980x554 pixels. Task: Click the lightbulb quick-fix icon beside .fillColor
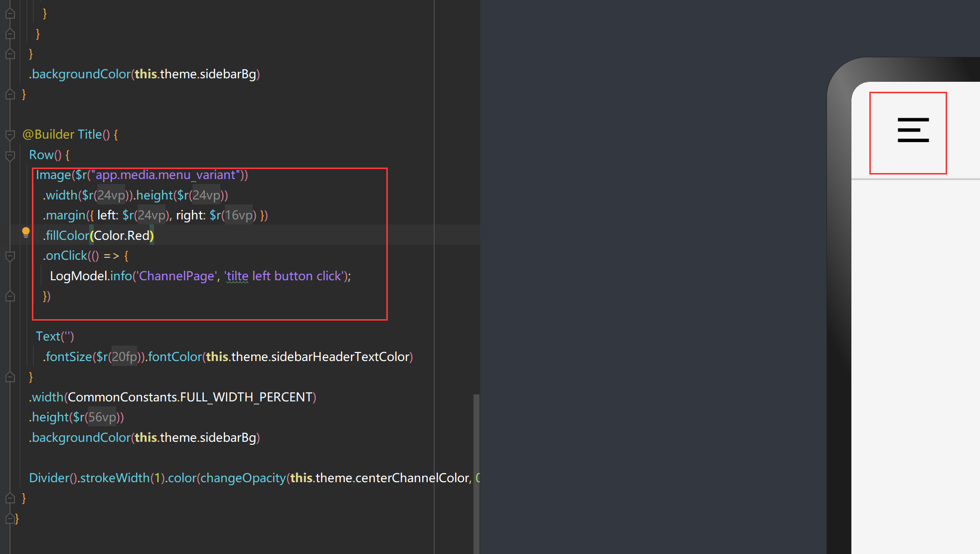click(x=26, y=232)
